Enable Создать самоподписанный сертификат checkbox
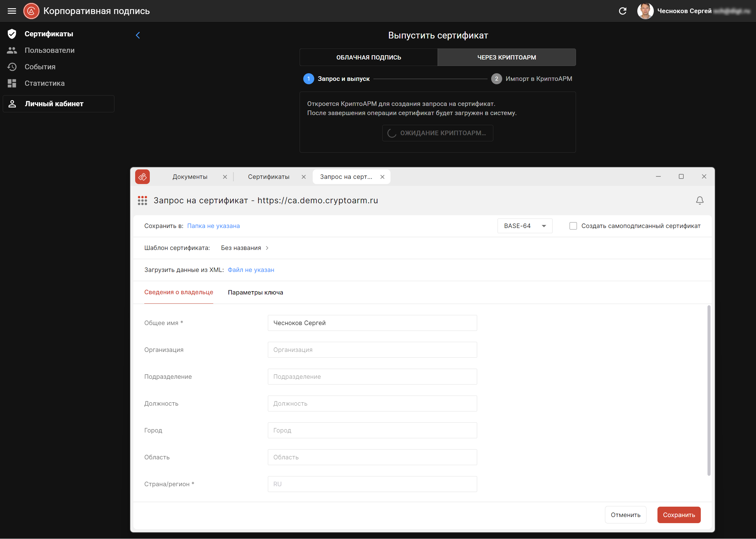756x539 pixels. point(573,226)
